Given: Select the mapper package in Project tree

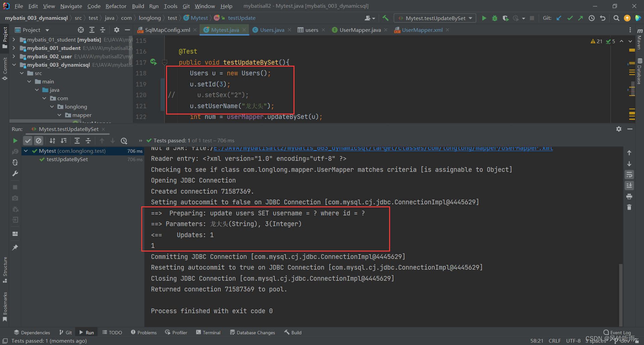Looking at the screenshot, I should (x=82, y=115).
